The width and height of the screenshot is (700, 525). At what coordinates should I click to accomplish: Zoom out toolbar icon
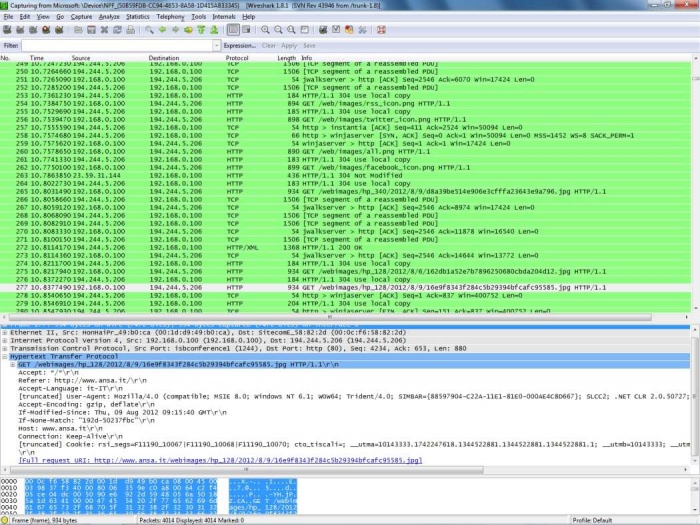click(x=278, y=30)
